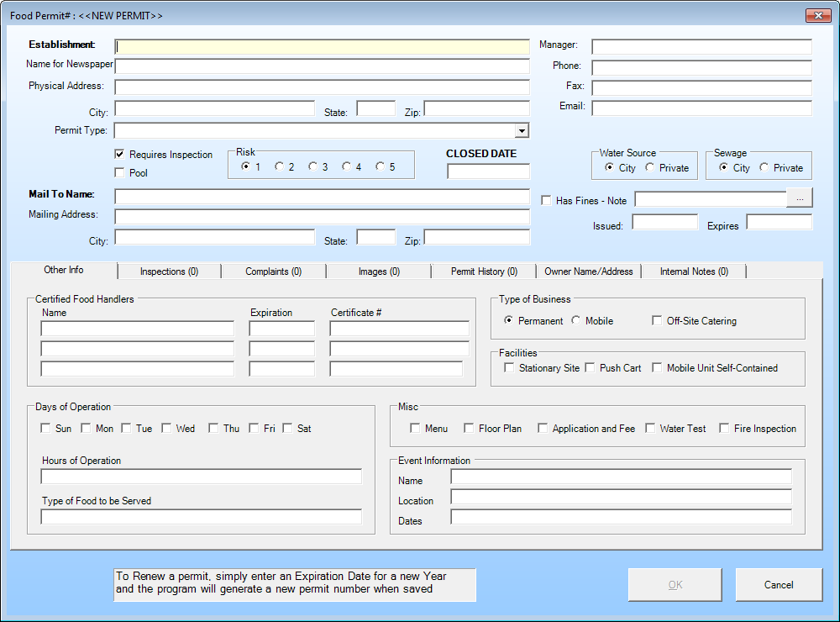Screen dimensions: 840x622
Task: Check the Push Cart facility box
Action: pos(590,367)
